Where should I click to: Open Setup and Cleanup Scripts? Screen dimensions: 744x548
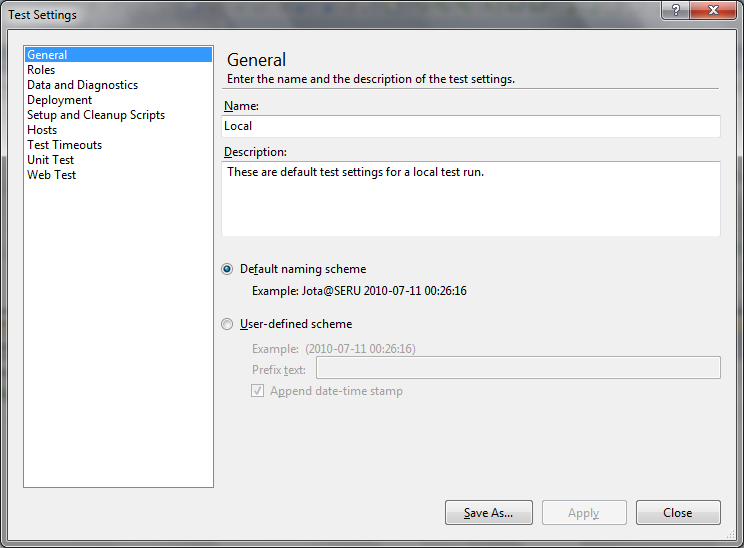[96, 115]
